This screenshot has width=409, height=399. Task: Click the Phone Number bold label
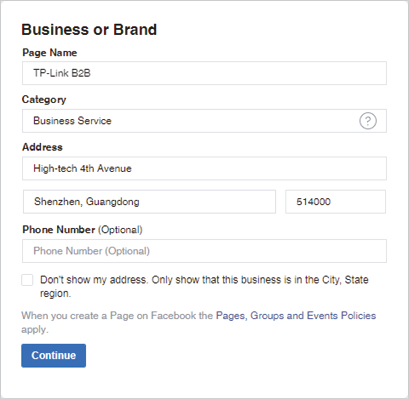click(59, 230)
